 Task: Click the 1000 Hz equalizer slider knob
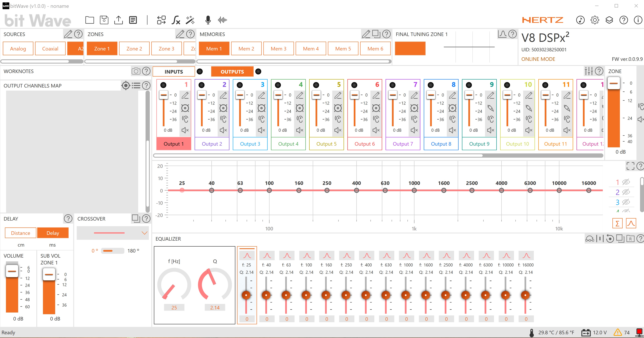pos(406,295)
